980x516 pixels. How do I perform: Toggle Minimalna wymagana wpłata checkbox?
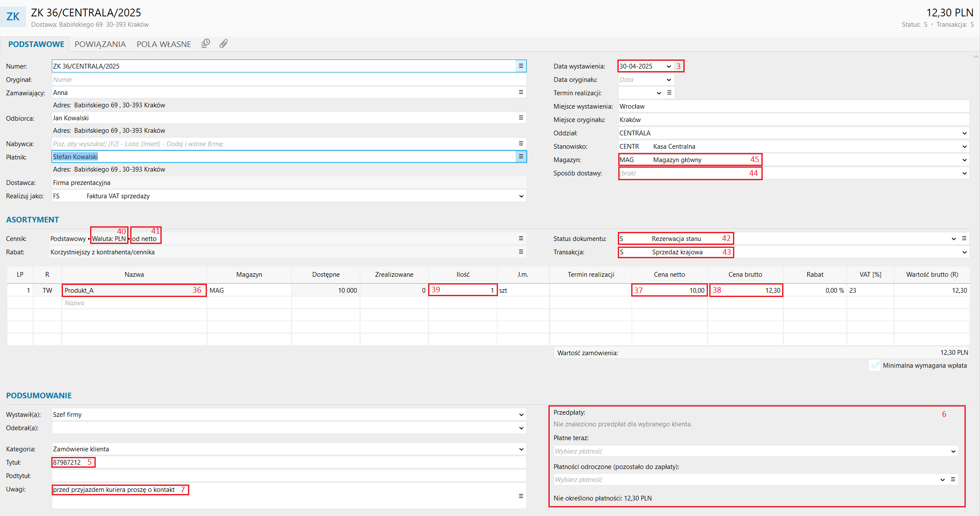point(874,366)
